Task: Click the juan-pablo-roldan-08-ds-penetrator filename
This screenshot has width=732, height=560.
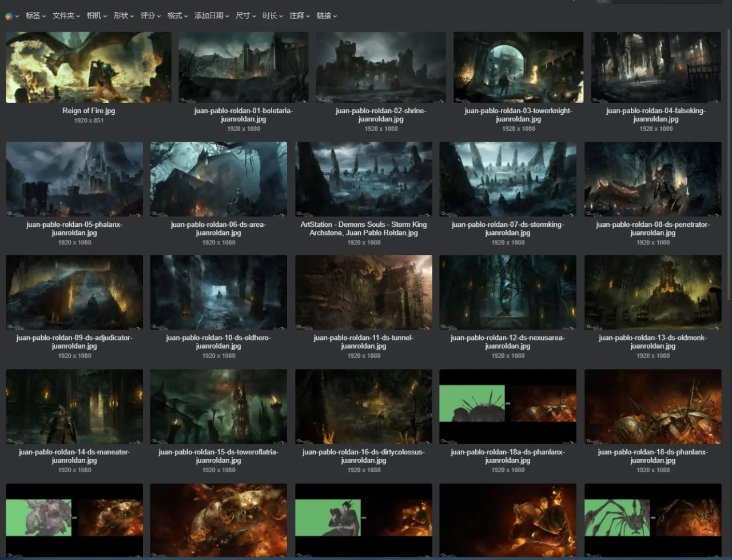Action: pos(653,229)
